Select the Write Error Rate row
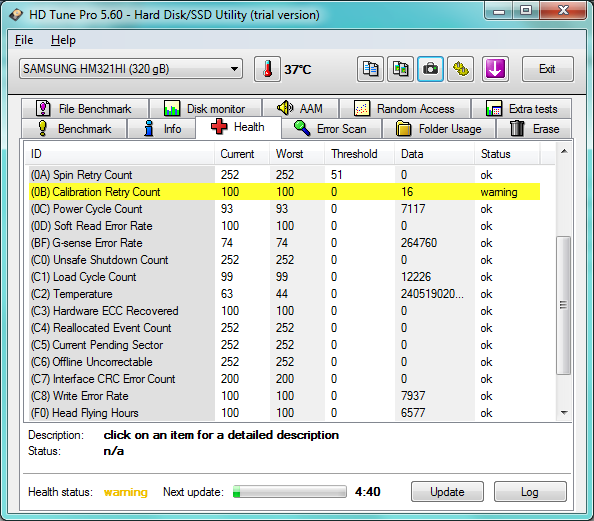The height and width of the screenshot is (521, 594). click(283, 396)
